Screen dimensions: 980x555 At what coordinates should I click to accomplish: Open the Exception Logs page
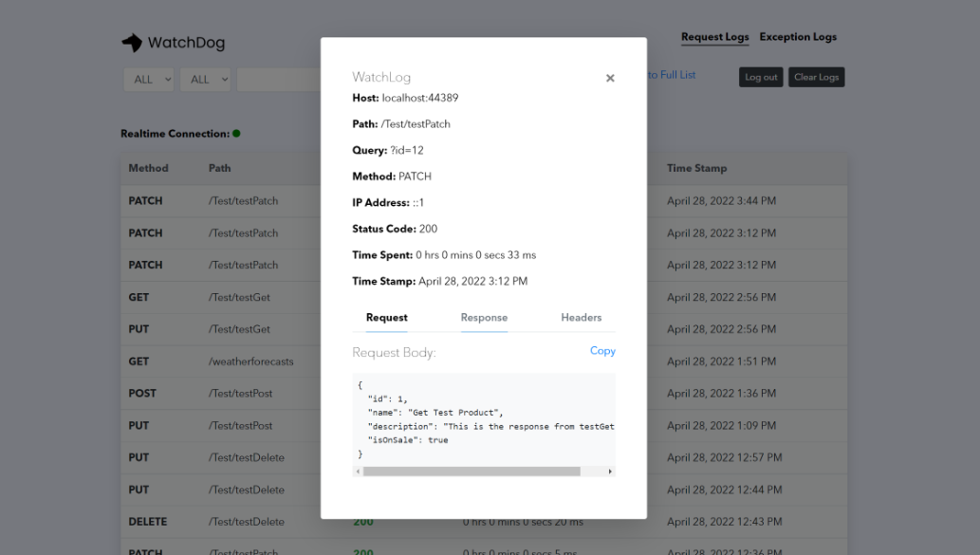[798, 37]
